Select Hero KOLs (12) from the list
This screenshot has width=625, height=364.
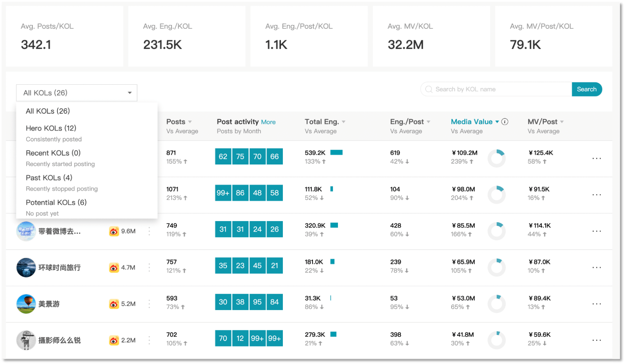51,128
